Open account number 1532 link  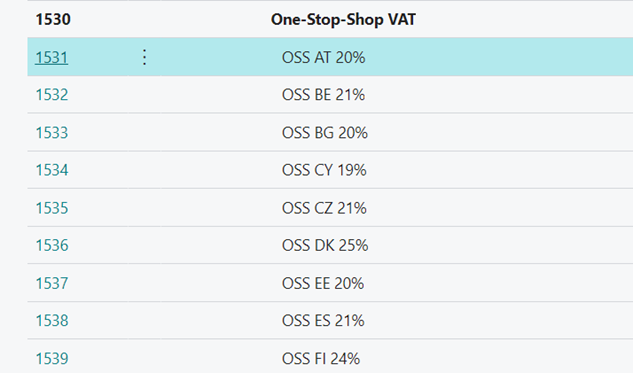[x=52, y=95]
